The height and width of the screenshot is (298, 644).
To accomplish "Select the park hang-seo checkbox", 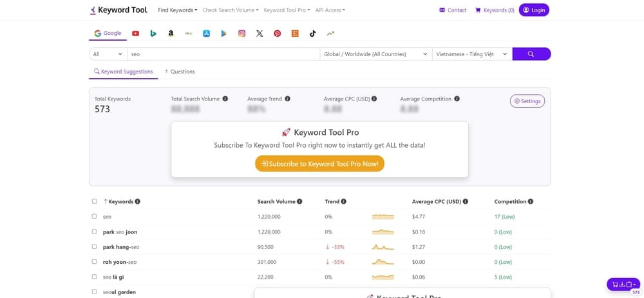I will point(95,246).
